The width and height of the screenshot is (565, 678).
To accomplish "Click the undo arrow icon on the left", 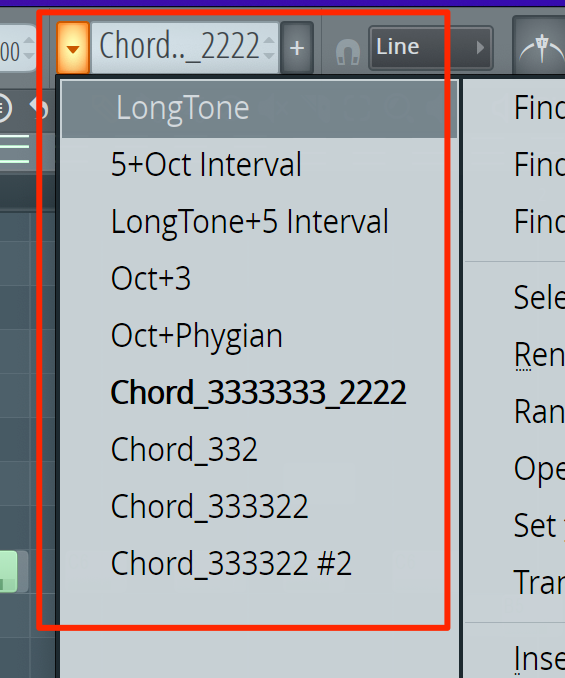I will click(38, 108).
